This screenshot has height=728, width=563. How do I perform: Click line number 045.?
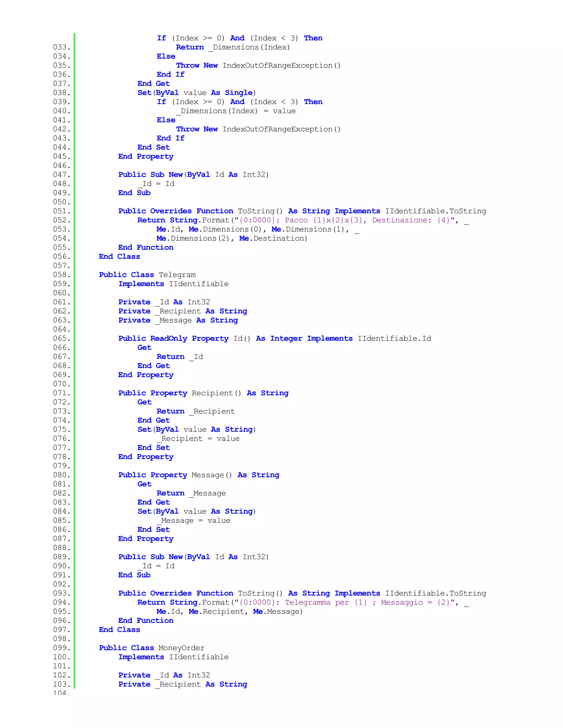coord(62,156)
